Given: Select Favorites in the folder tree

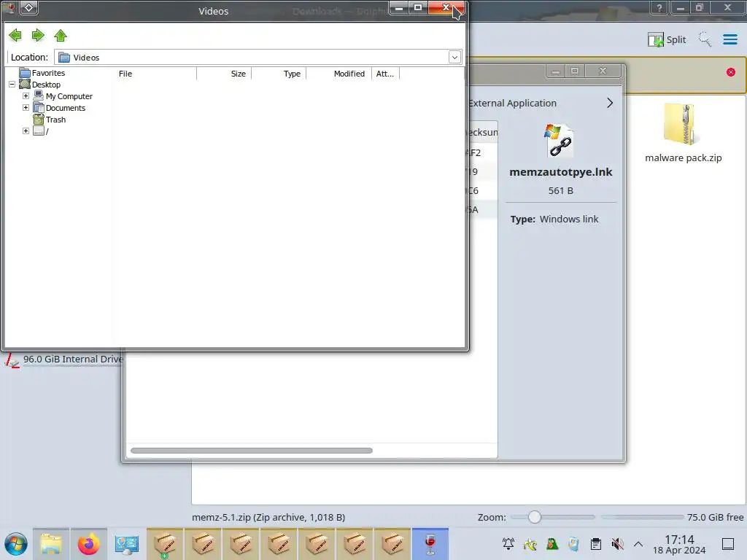Looking at the screenshot, I should coord(48,73).
